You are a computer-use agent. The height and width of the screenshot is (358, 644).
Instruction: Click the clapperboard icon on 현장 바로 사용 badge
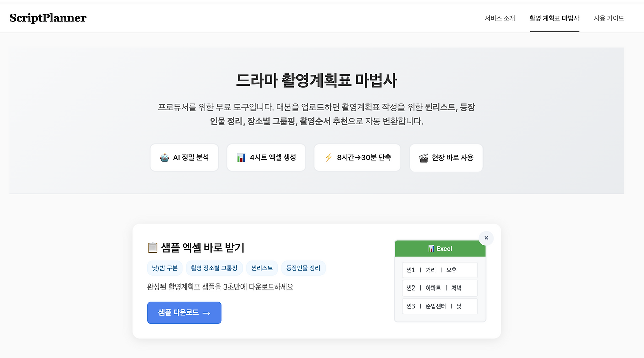[423, 157]
